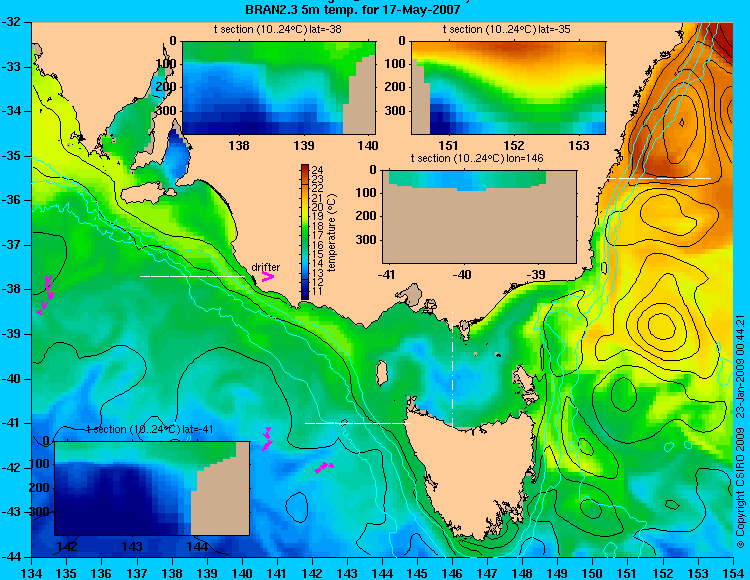This screenshot has height=580, width=750.
Task: Click the -40 tick label of the lon=146 inset
Action: pyautogui.click(x=462, y=274)
